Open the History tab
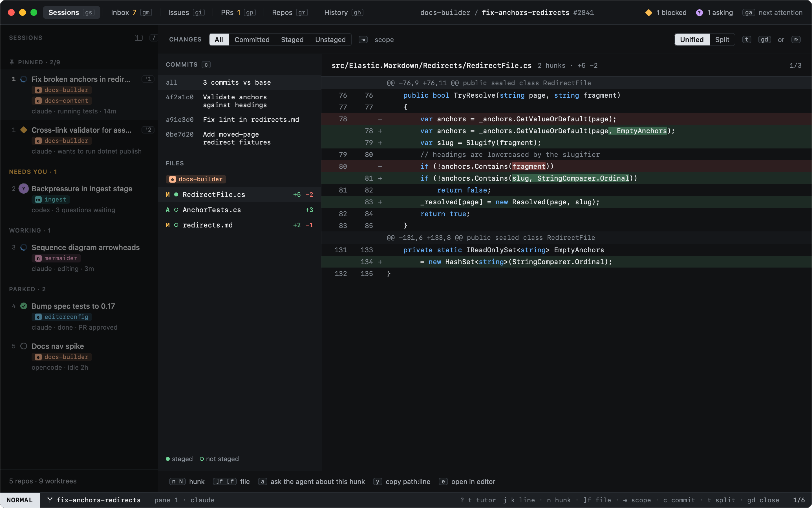 (344, 12)
